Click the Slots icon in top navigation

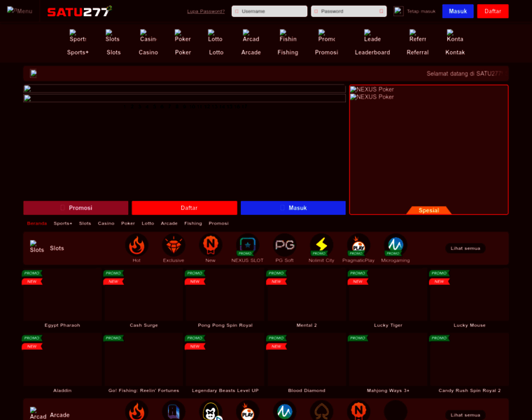[112, 36]
